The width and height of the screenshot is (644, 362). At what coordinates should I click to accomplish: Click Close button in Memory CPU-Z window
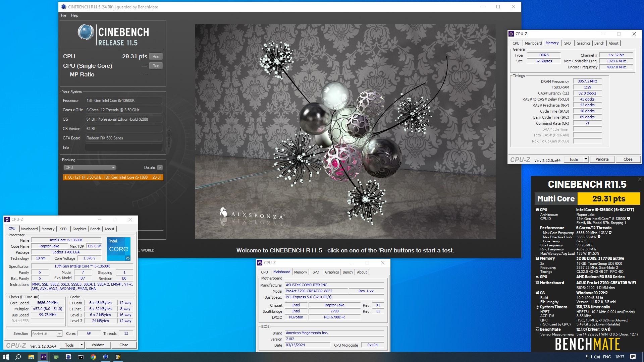(x=628, y=159)
